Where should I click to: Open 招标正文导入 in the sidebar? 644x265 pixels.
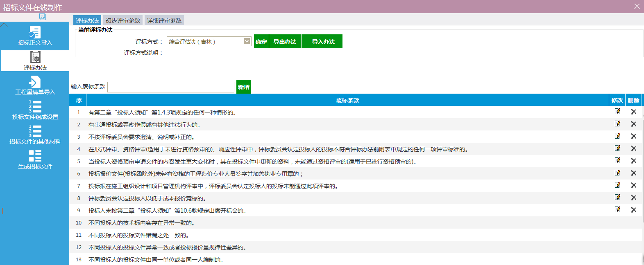coord(35,36)
